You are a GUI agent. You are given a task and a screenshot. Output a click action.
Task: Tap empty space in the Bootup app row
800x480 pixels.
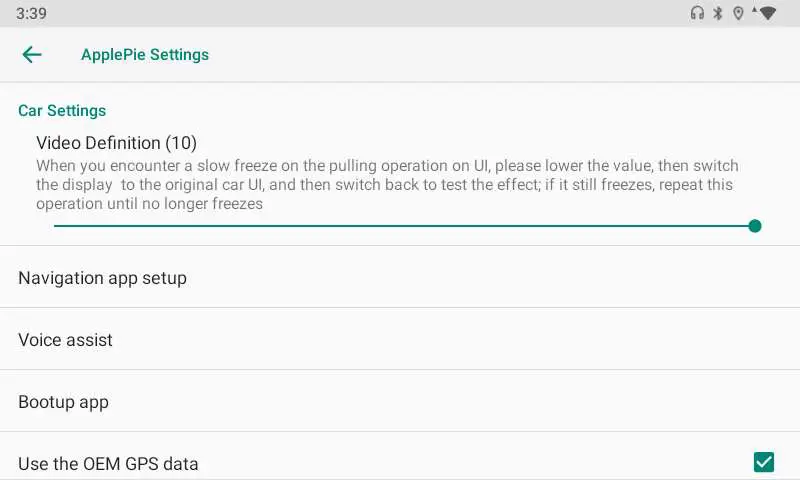(450, 402)
